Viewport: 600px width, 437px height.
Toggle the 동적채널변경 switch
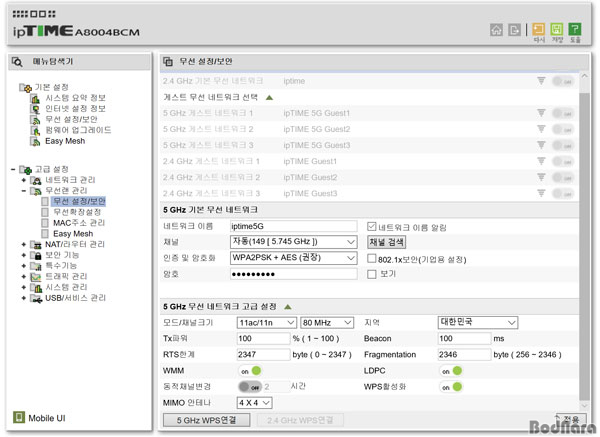pyautogui.click(x=250, y=387)
